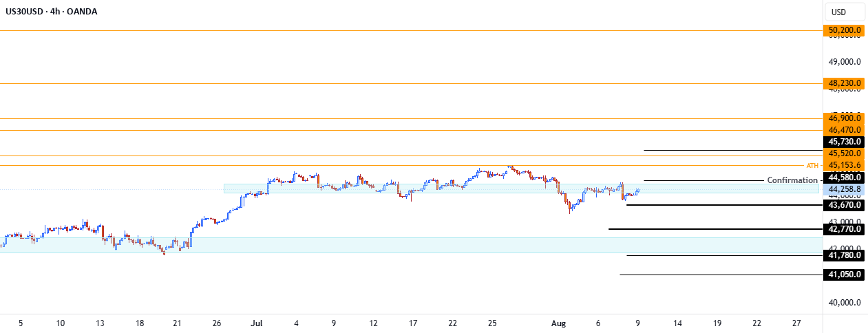
Task: Select the 50,200.0 orange price label
Action: point(844,30)
